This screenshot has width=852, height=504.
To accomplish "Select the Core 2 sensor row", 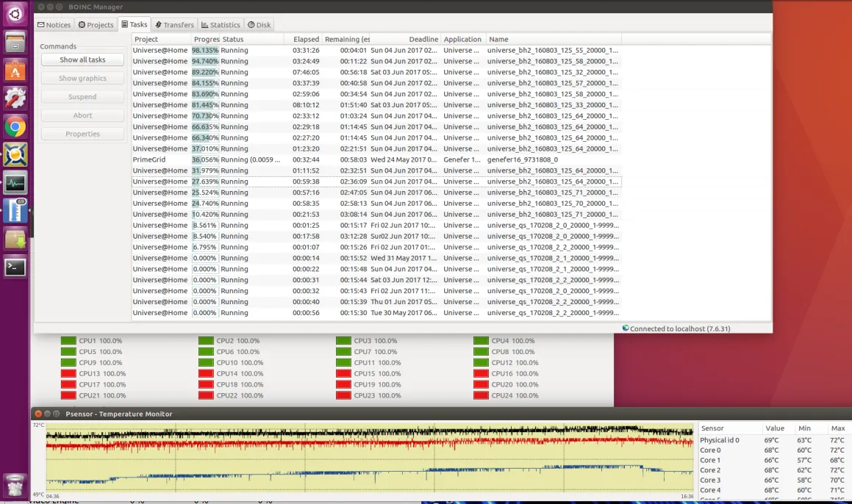I will pos(773,469).
